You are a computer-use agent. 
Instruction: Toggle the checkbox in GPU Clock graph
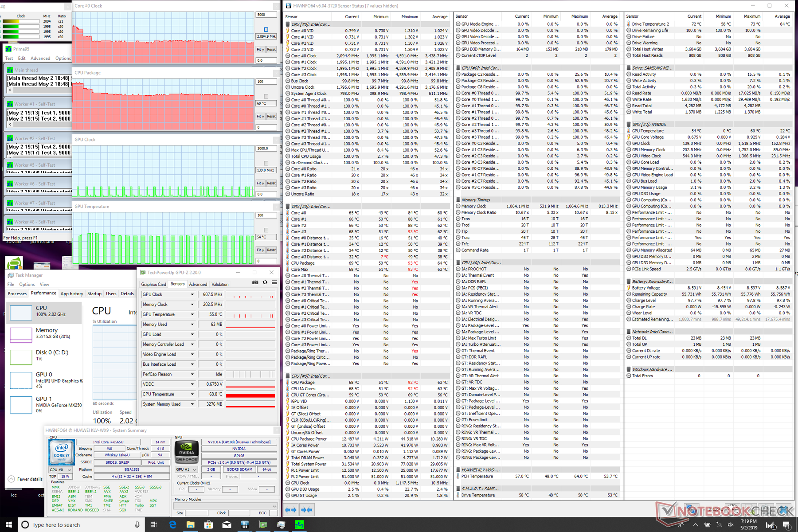tap(266, 163)
